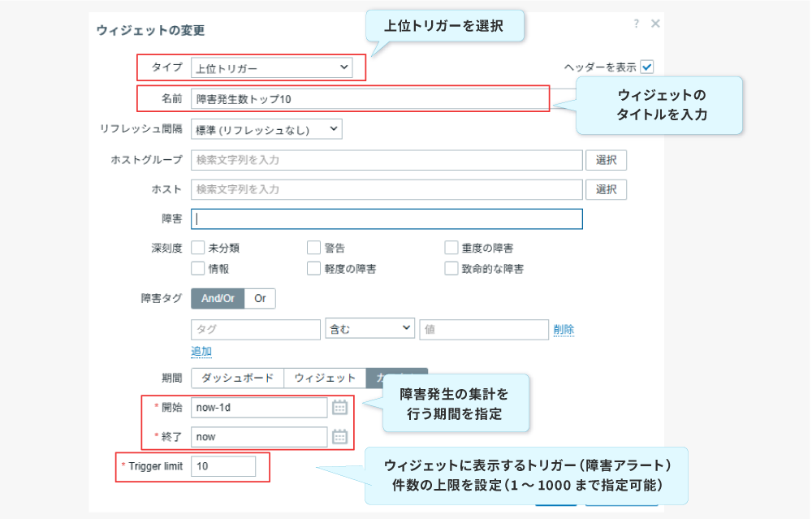The height and width of the screenshot is (519, 812).
Task: Click 選択 button for ホスト
Action: click(607, 189)
